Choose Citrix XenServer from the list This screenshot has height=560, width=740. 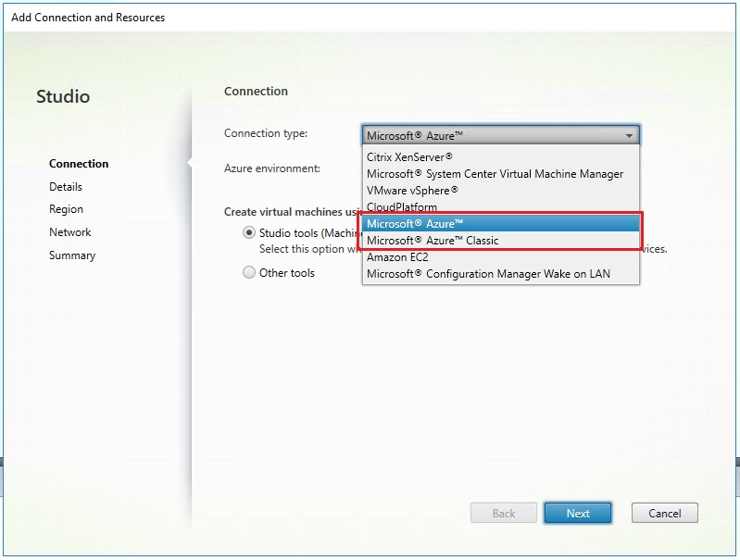tap(409, 157)
